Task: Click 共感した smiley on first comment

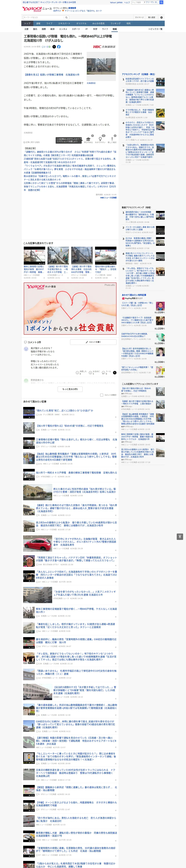Action: click(81, 372)
